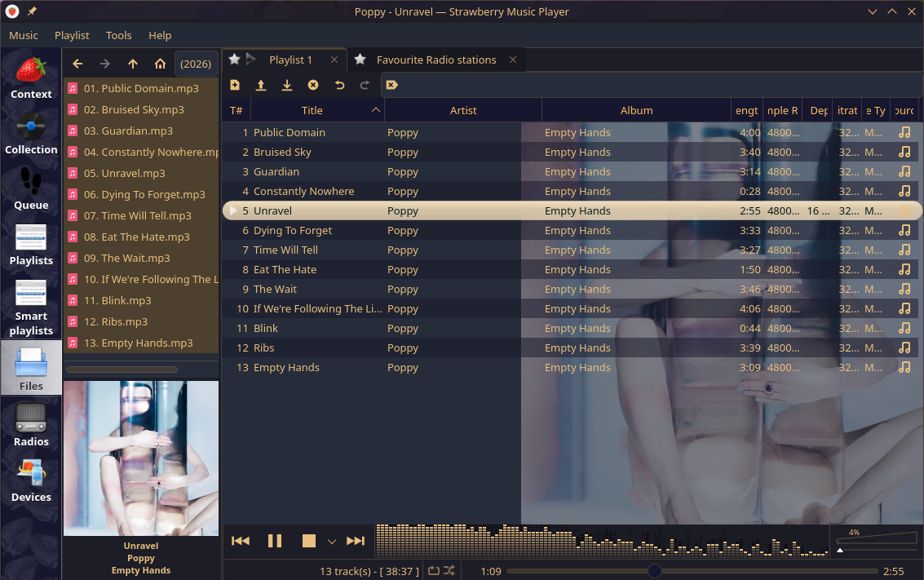Click the new playlist icon
This screenshot has height=580, width=924.
(x=235, y=85)
